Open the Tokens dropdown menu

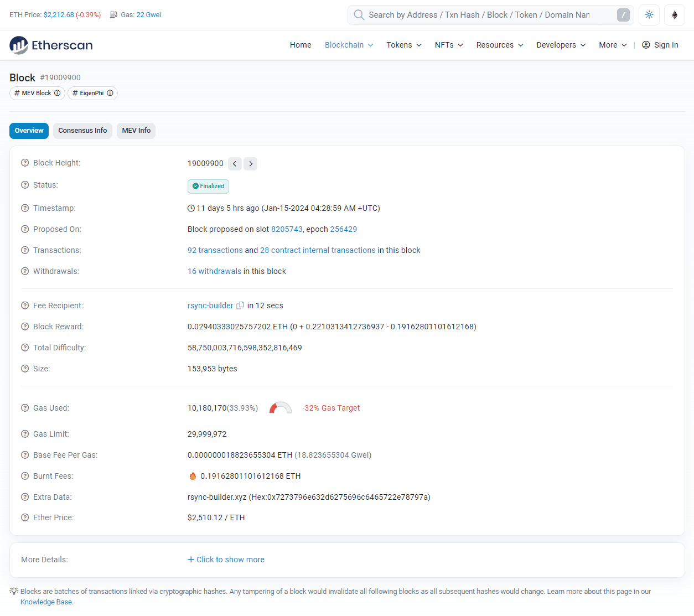pyautogui.click(x=404, y=45)
